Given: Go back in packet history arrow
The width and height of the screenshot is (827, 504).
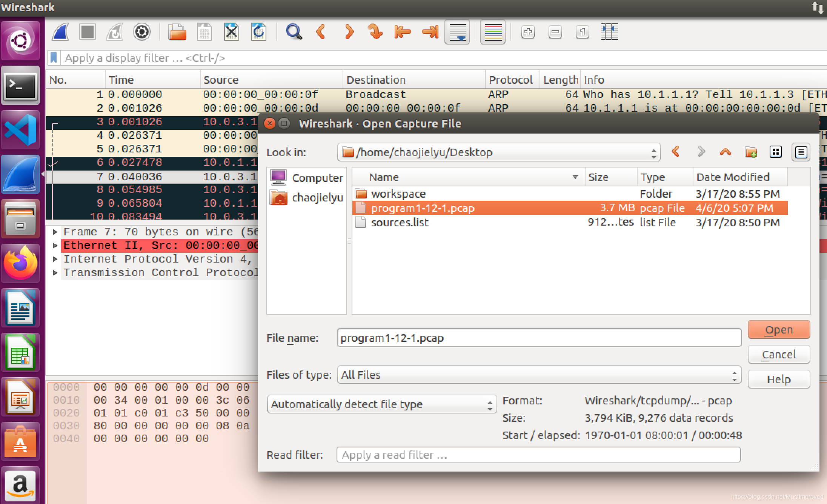Looking at the screenshot, I should click(x=321, y=32).
